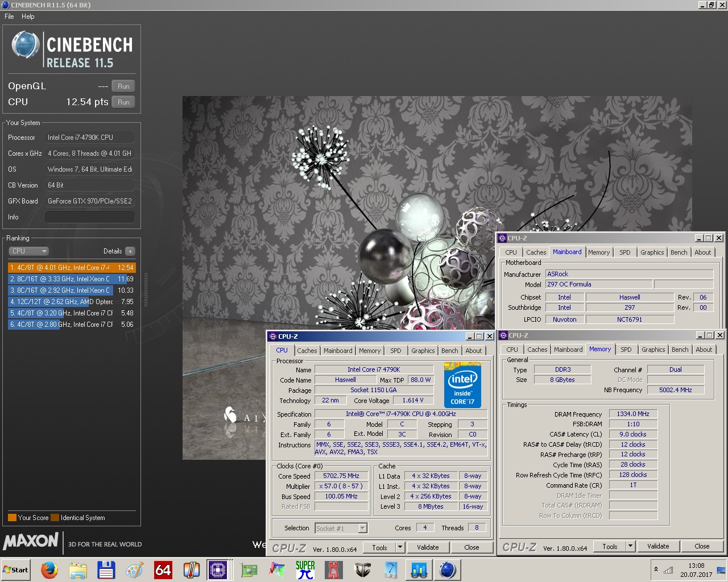The width and height of the screenshot is (728, 582).
Task: Open the thermometer temperature monitor taskbar icon
Action: (192, 570)
